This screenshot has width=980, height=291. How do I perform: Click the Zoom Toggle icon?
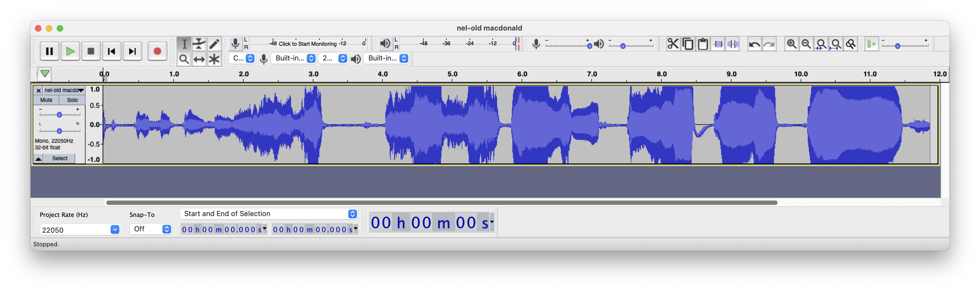pyautogui.click(x=851, y=44)
